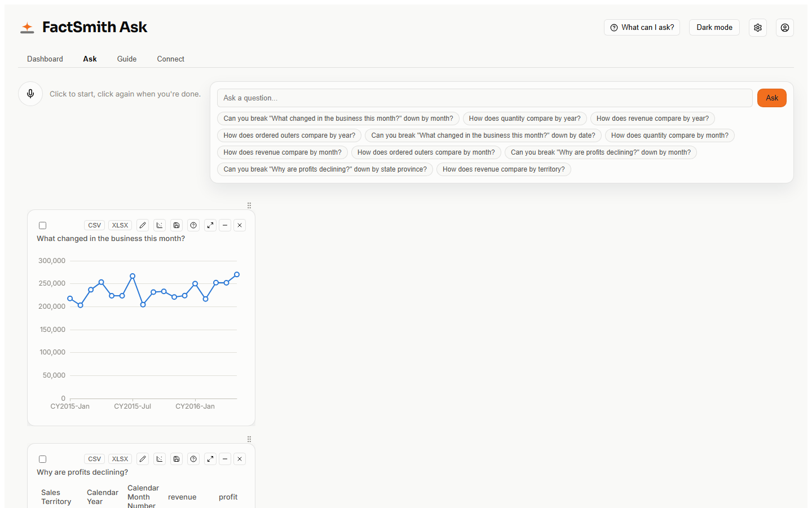Focus the 'Ask a question...' input field
The image size is (812, 508).
[x=485, y=98]
